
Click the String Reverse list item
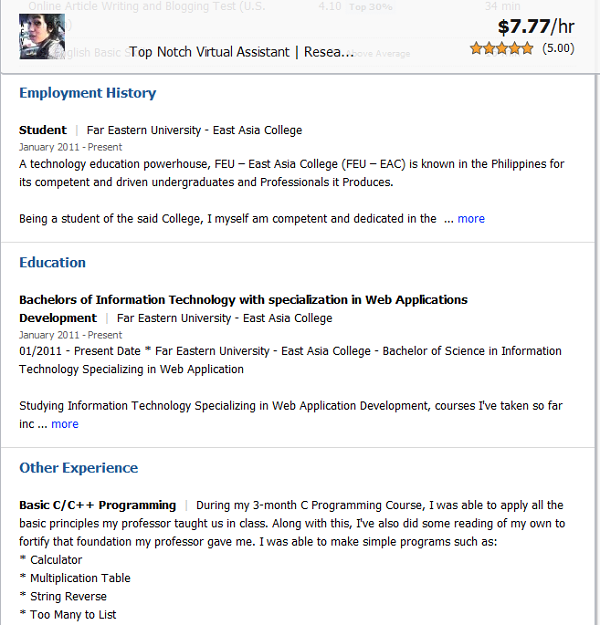coord(69,597)
